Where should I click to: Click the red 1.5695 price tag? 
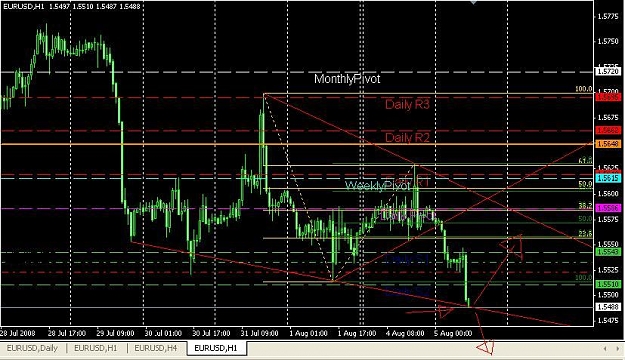pyautogui.click(x=608, y=97)
